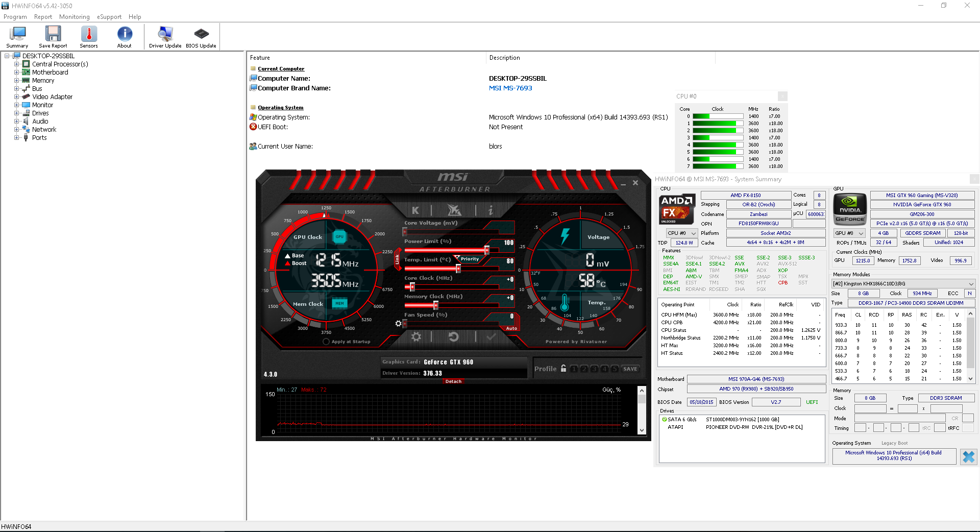Open the MSI MS-7693 brand link

(x=510, y=88)
